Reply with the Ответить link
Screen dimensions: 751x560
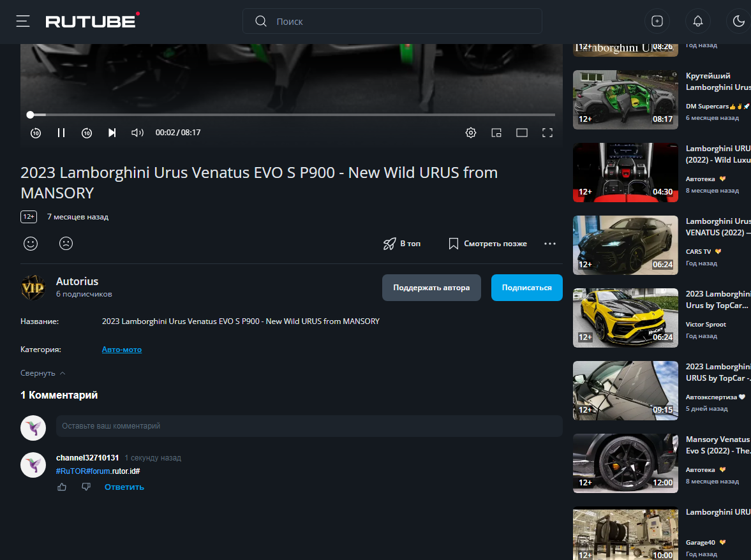point(124,487)
